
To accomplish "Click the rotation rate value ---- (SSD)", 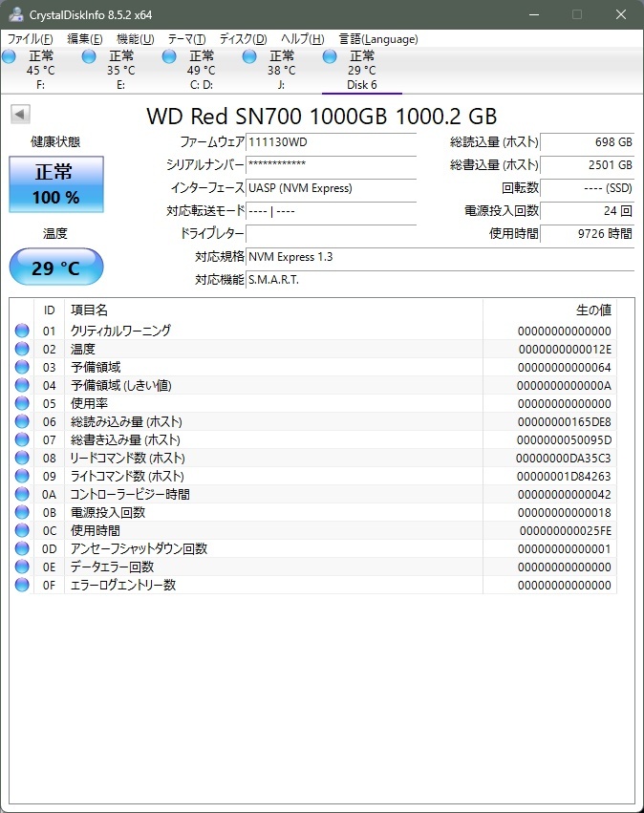I will [x=587, y=187].
